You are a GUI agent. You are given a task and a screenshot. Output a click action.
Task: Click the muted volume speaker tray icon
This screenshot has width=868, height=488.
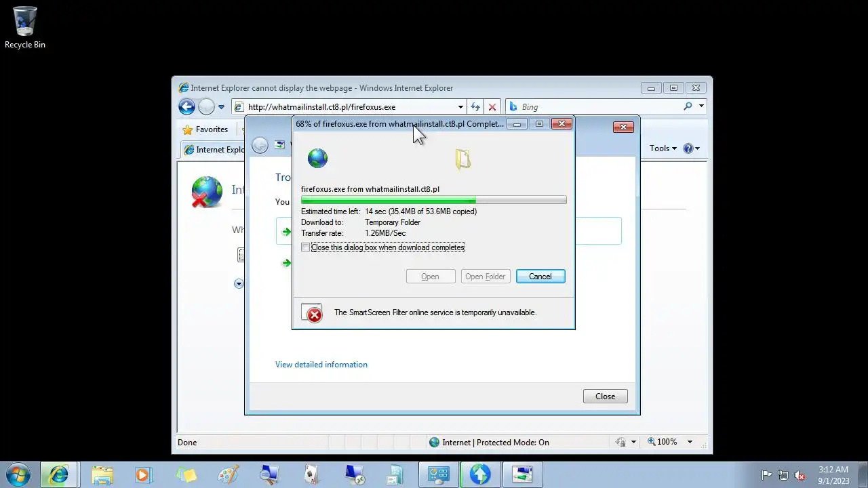coord(800,475)
